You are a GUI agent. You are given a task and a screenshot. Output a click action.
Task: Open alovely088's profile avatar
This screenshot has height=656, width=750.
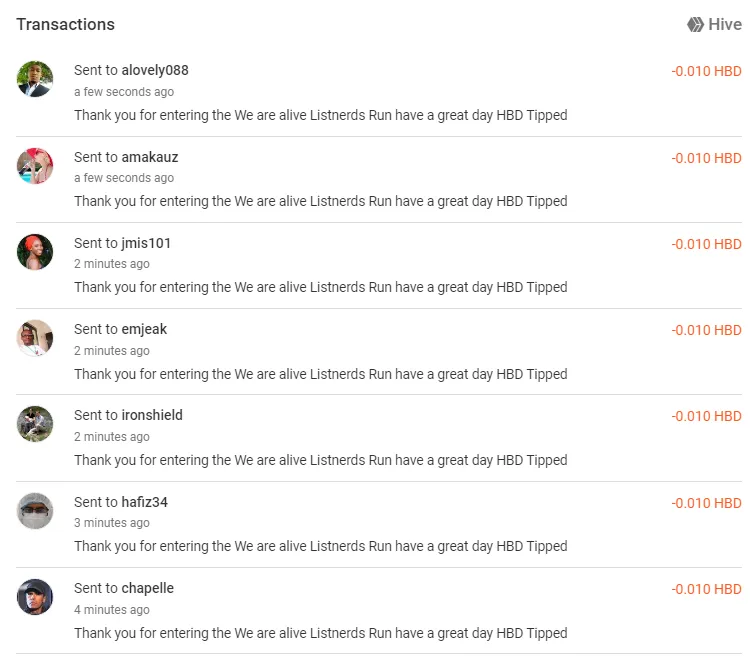[x=35, y=79]
